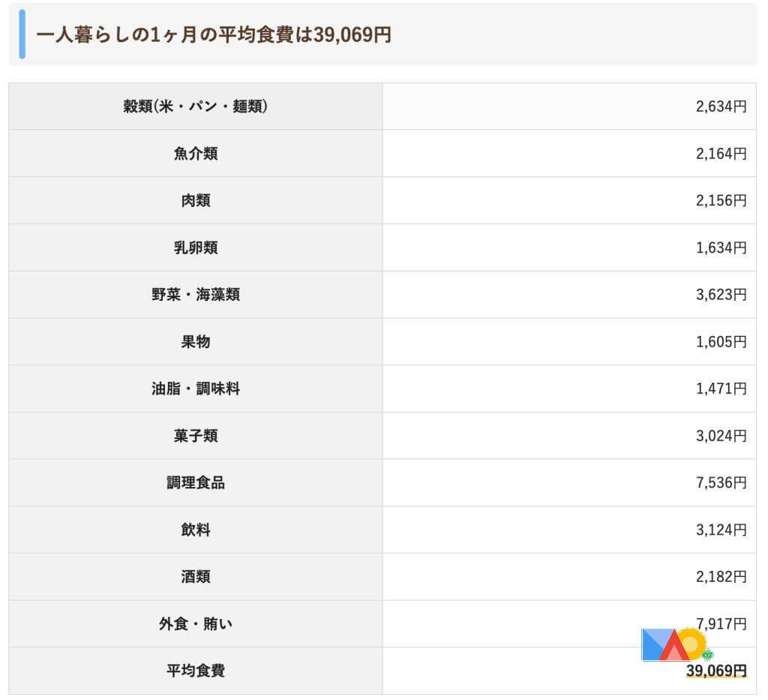Click the small green badge on logo

coord(706,655)
